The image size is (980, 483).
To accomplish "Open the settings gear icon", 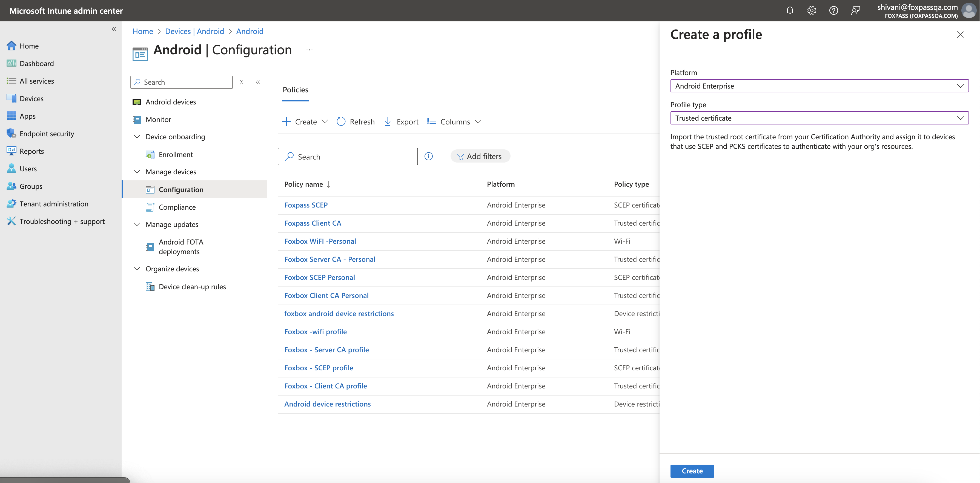I will (812, 11).
